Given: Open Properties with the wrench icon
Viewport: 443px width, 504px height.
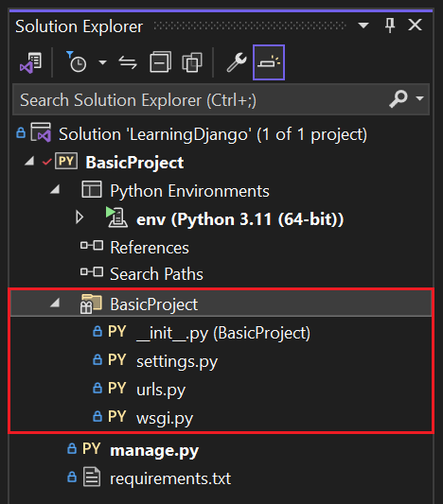Looking at the screenshot, I should 237,62.
